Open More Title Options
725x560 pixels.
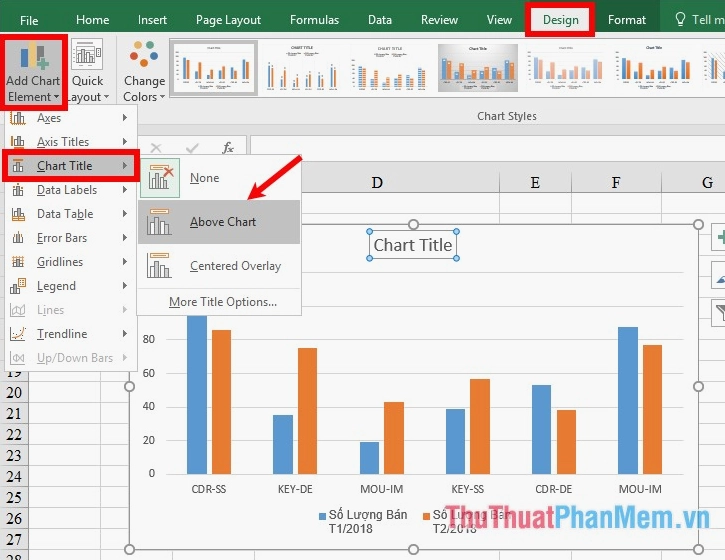[x=223, y=302]
